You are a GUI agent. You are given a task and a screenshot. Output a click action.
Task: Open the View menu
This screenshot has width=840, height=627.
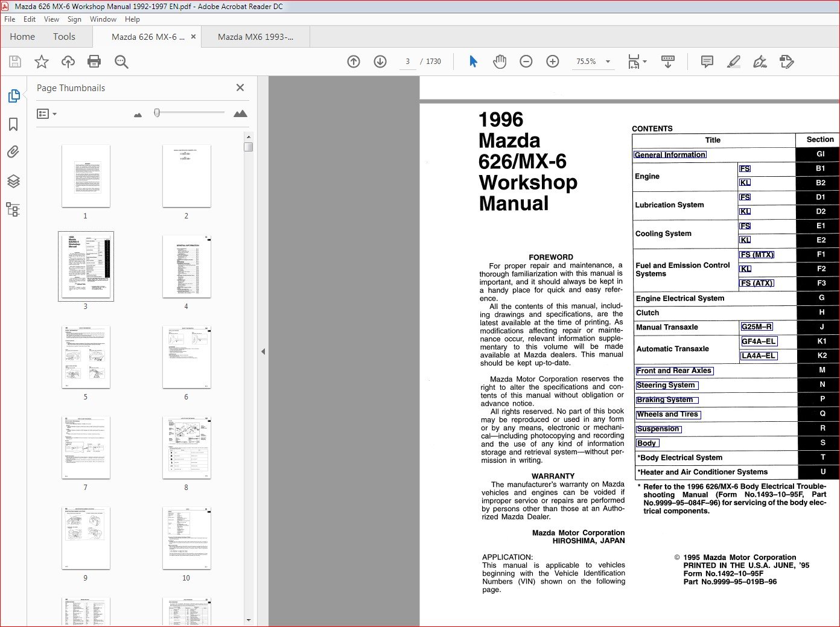click(x=52, y=19)
